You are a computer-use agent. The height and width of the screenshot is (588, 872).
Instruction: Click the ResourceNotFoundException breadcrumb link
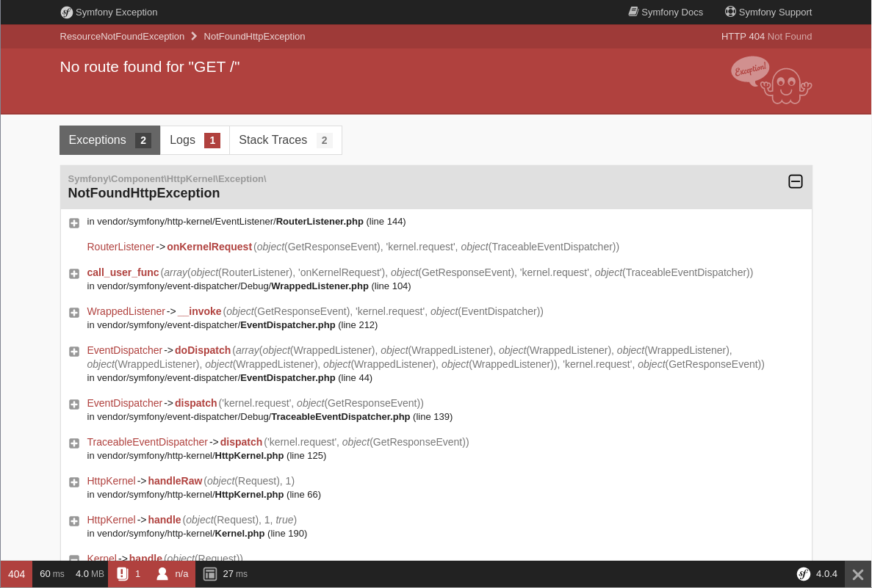coord(123,37)
